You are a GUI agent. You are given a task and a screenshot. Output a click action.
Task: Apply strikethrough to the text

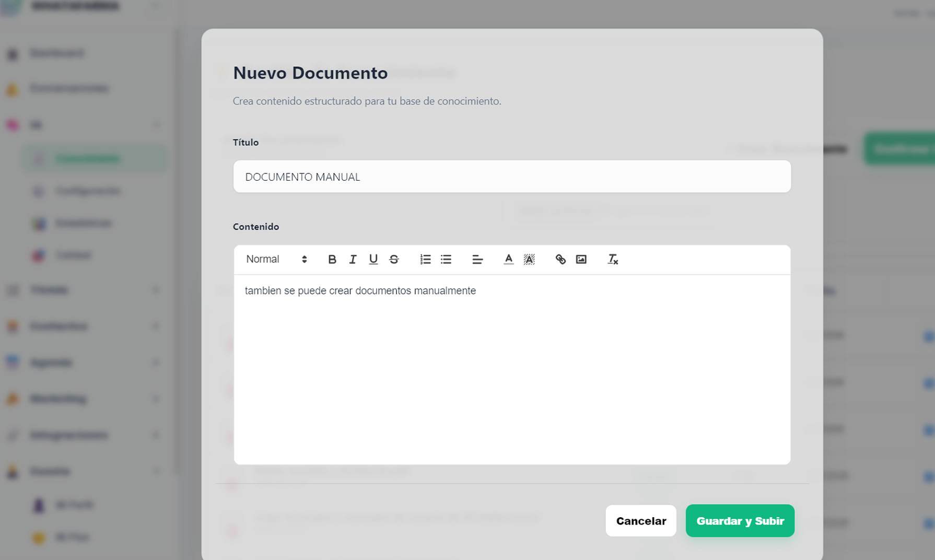[394, 259]
